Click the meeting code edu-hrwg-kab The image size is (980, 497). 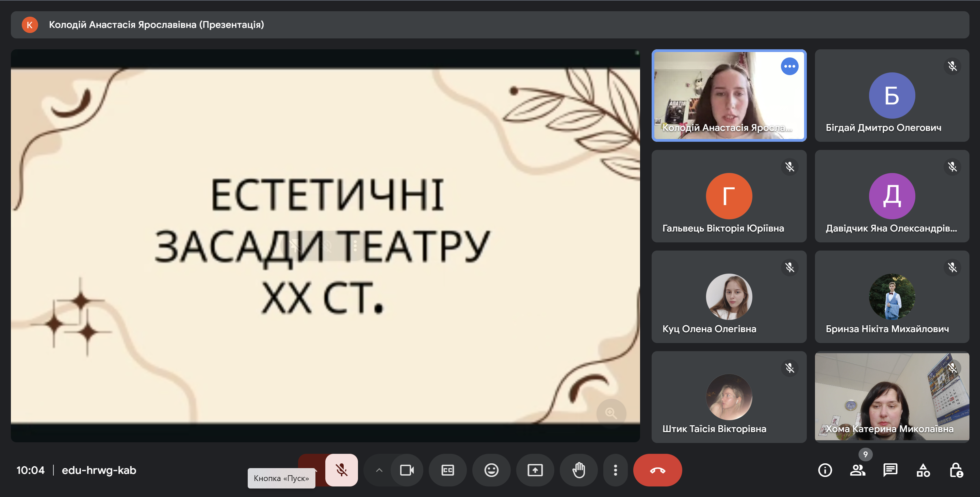click(x=99, y=470)
